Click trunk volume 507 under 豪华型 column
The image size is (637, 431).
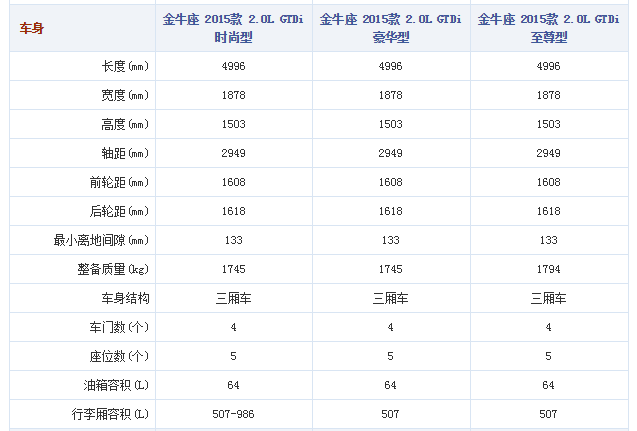tap(390, 414)
